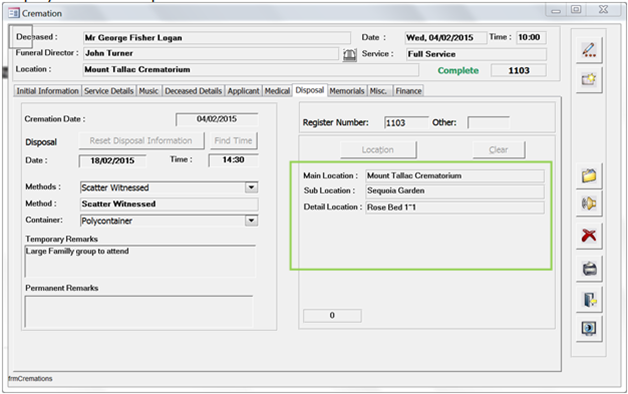
Task: Click the Main Location field
Action: point(455,176)
